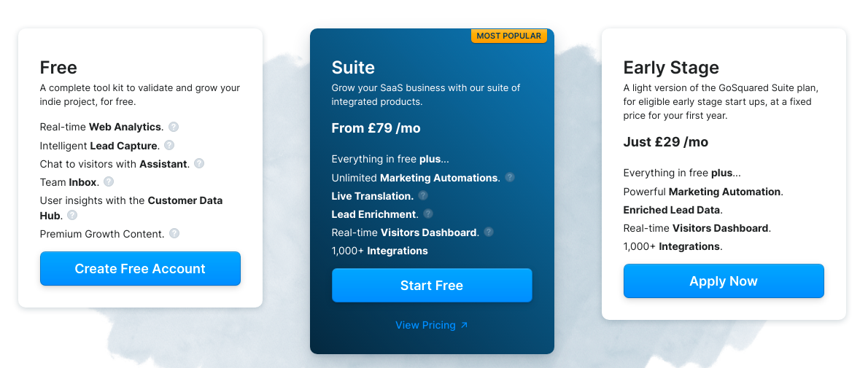Click the Most Popular badge
The image size is (868, 368).
pos(508,36)
